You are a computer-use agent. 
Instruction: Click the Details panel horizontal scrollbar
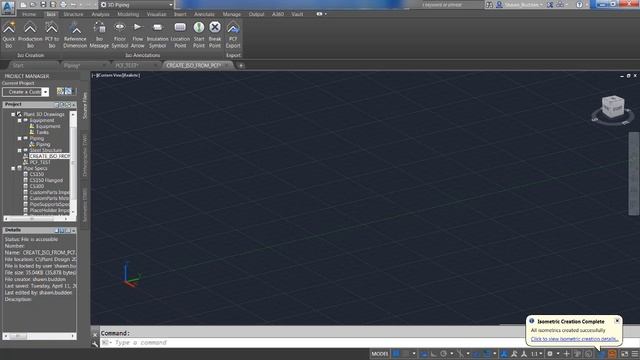pos(39,336)
